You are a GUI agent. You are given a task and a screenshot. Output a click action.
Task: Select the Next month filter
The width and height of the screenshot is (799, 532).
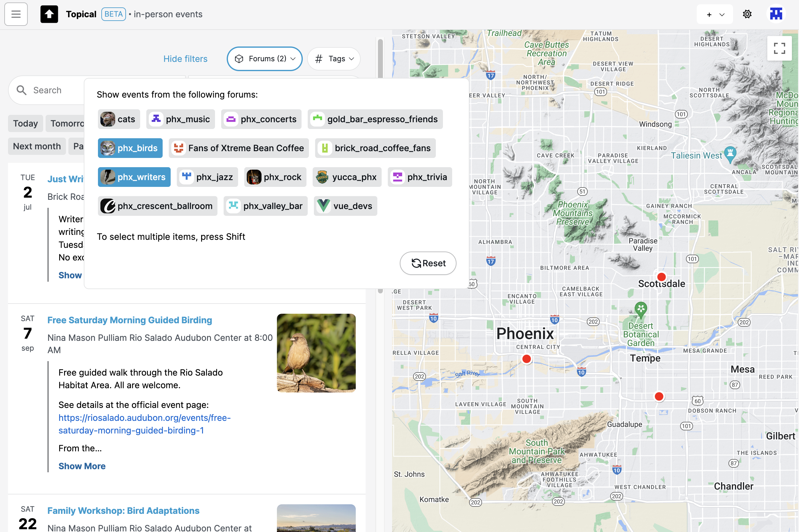tap(37, 146)
